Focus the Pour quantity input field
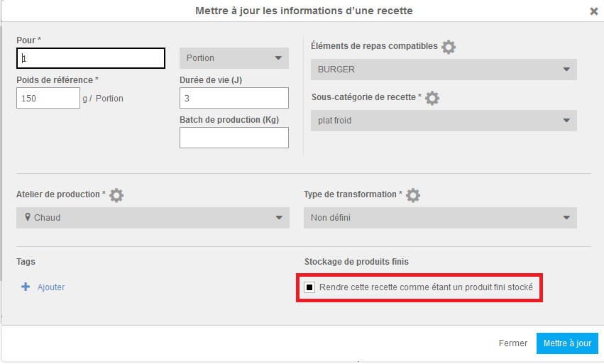Screen dimensions: 604x364 [x=91, y=58]
